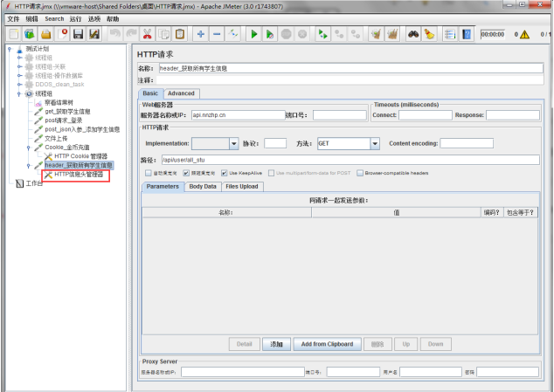Open the Body Data tab

click(x=202, y=186)
